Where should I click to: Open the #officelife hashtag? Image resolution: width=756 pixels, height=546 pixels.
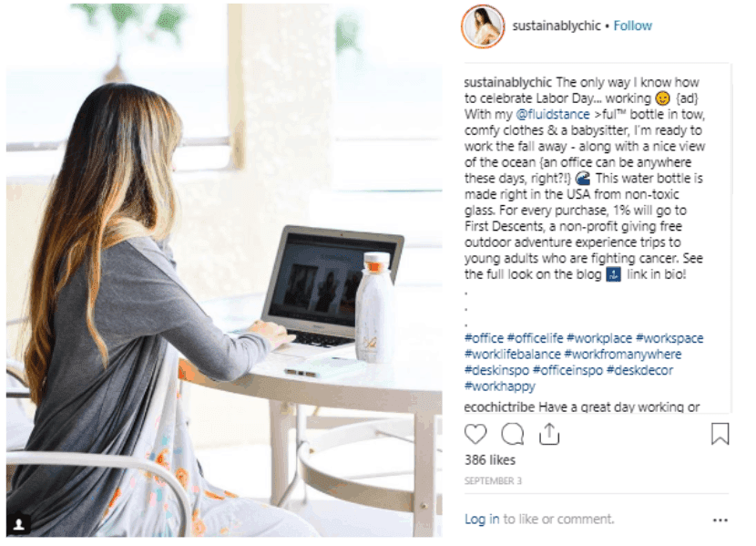535,338
